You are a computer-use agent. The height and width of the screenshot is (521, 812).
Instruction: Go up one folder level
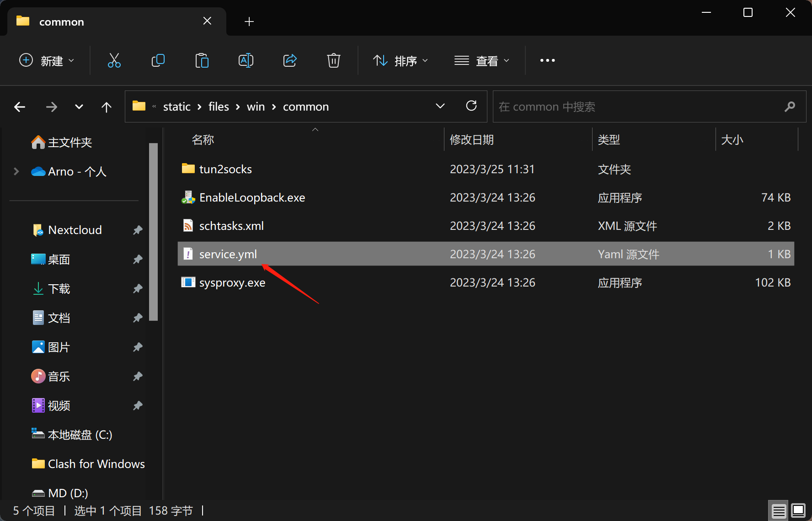click(106, 107)
